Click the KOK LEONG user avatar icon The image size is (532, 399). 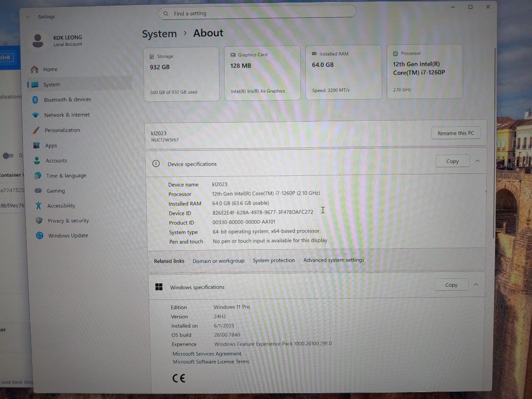click(37, 41)
